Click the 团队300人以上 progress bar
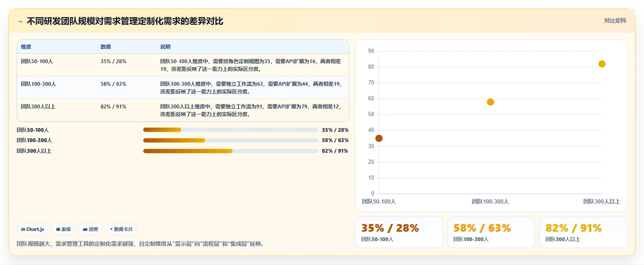This screenshot has width=644, height=265. [x=231, y=151]
